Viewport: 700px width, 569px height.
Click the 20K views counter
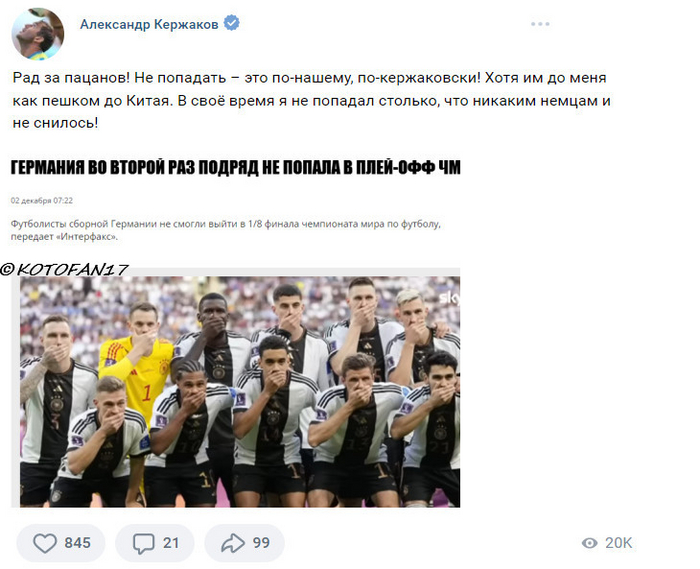click(x=618, y=543)
